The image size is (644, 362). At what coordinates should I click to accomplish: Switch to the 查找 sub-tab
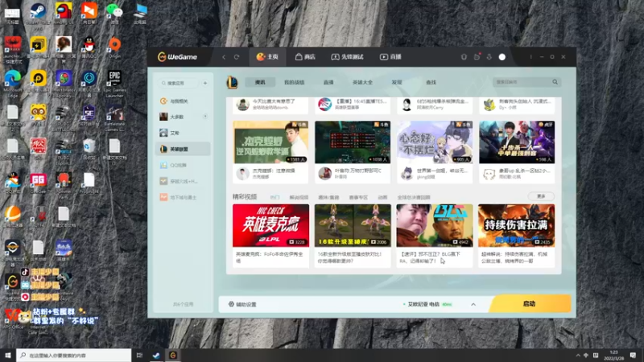pyautogui.click(x=431, y=82)
